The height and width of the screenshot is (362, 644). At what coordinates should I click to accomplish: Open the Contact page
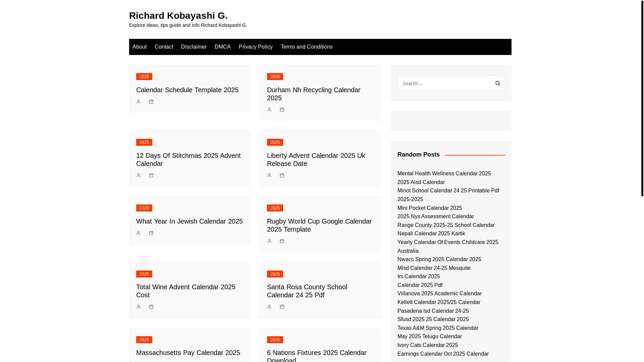[164, 47]
